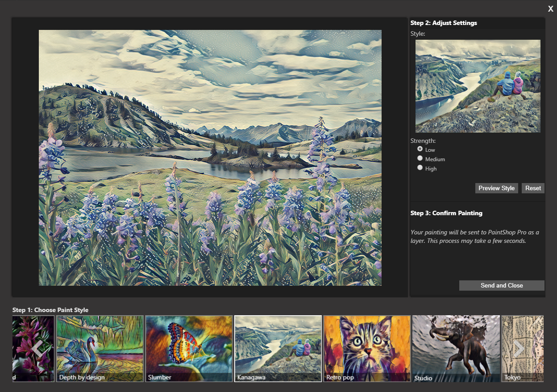Click the style preview image under Step 2
557x392 pixels.
tap(478, 86)
